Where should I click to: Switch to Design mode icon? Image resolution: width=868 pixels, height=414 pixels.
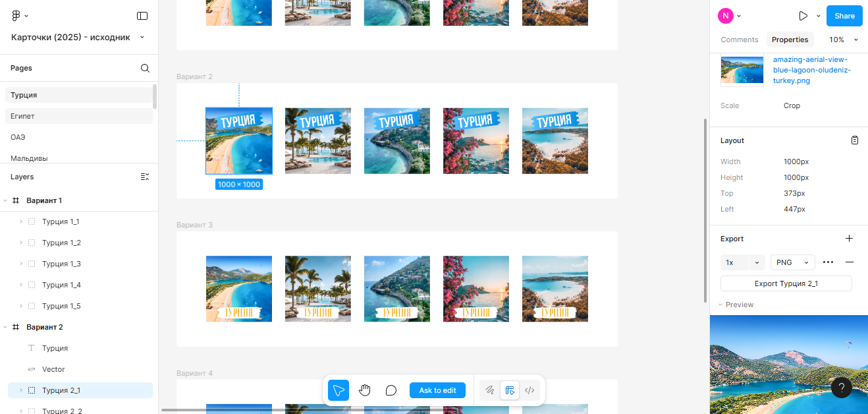510,390
